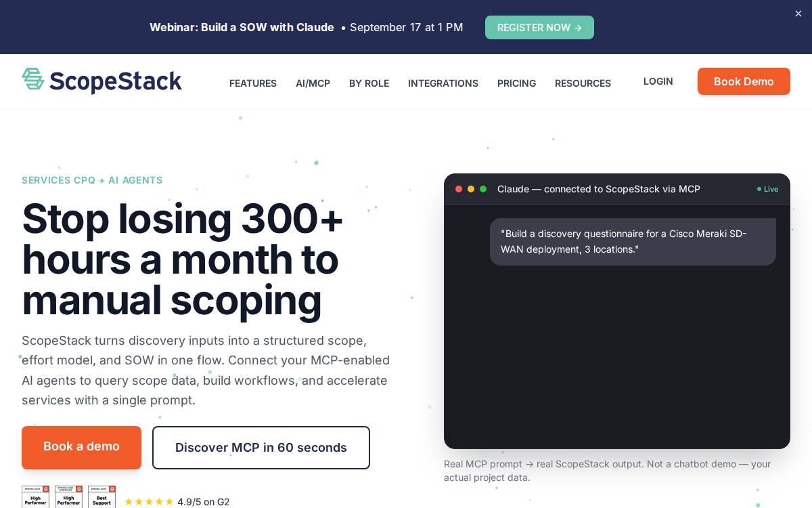812x508 pixels.
Task: Click the REGISTER NOW button
Action: tap(539, 28)
